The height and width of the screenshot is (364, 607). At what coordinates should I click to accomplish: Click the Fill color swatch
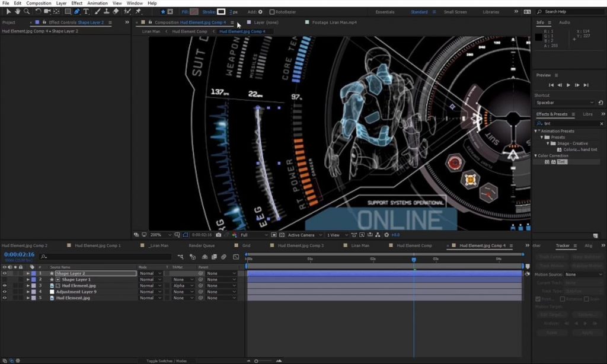point(194,12)
